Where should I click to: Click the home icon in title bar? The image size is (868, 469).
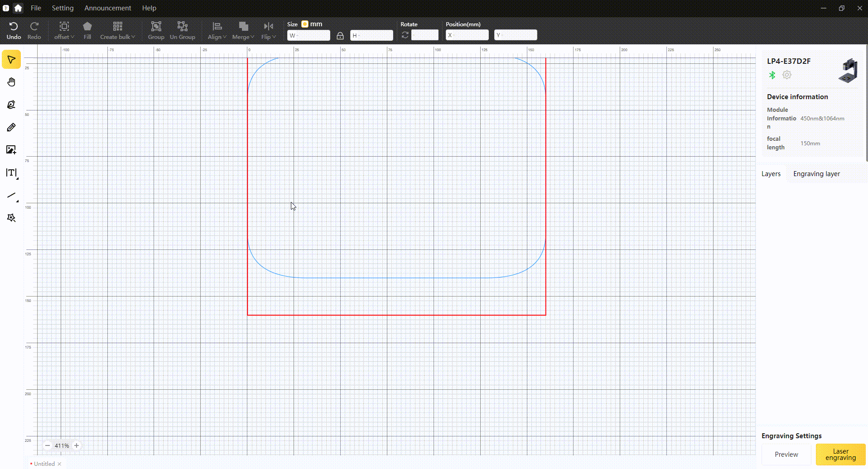pos(18,8)
